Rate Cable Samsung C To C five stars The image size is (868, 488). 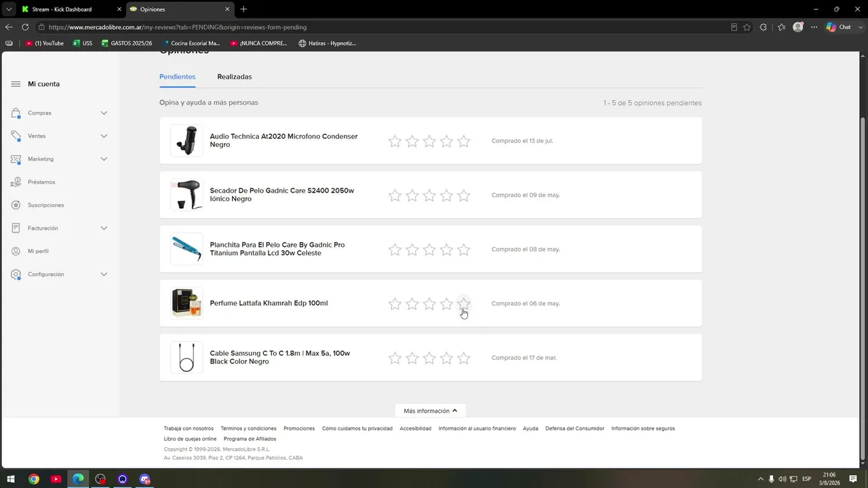point(464,358)
